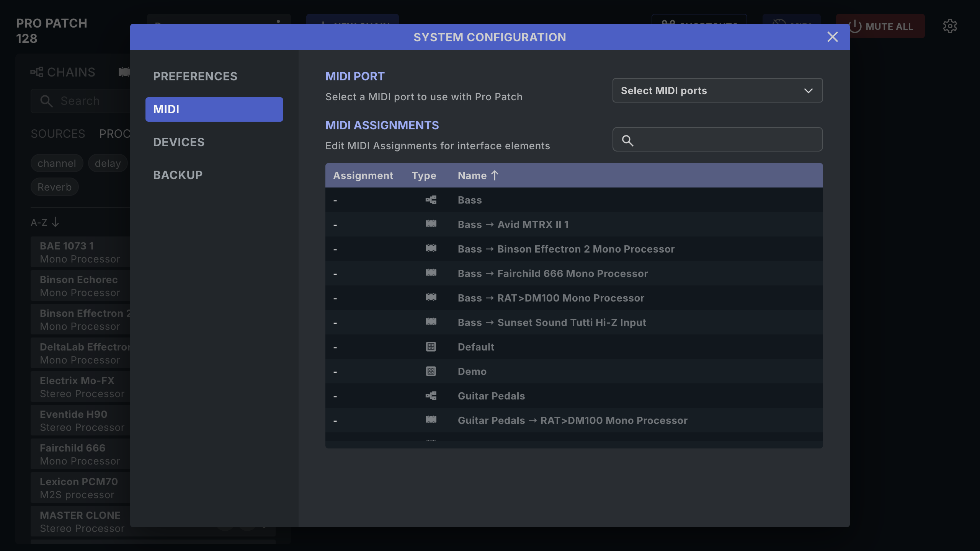Select 'Bass → RAT>DM100 Mono Processor'
Image resolution: width=980 pixels, height=551 pixels.
(574, 298)
